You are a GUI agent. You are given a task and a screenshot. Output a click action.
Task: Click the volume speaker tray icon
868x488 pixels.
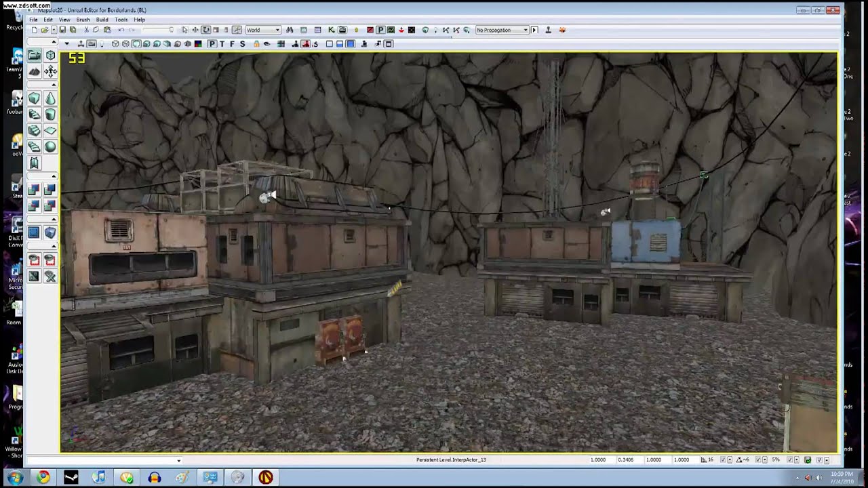(818, 478)
